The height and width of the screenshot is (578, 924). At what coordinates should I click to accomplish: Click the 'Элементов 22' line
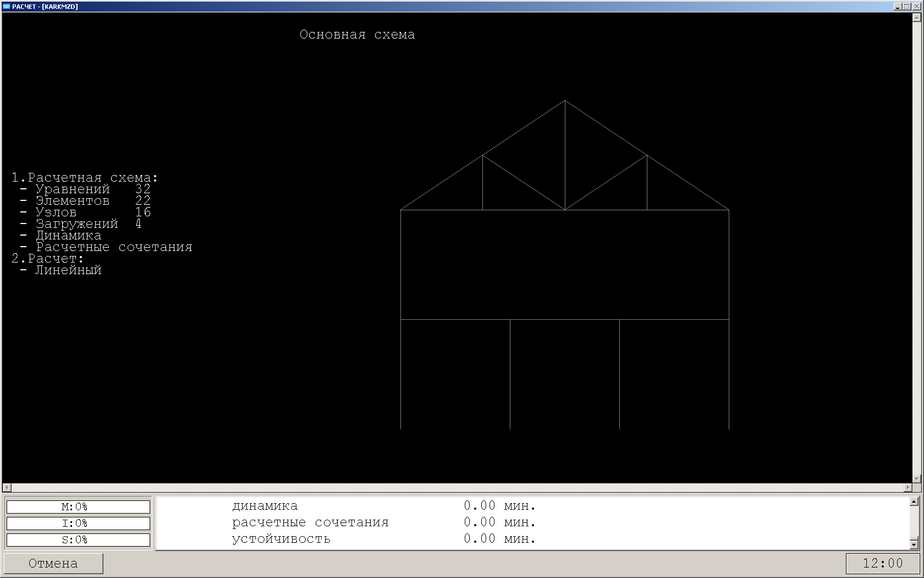(85, 201)
